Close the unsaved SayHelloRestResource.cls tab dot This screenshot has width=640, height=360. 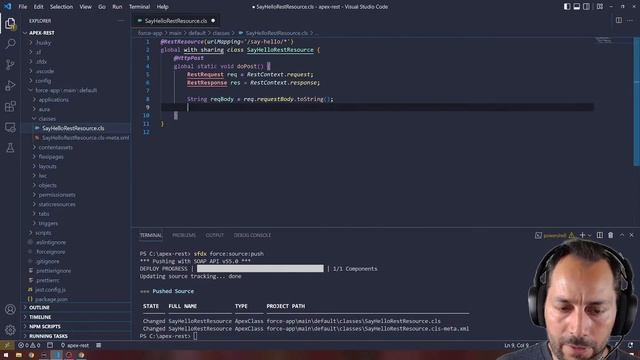213,21
